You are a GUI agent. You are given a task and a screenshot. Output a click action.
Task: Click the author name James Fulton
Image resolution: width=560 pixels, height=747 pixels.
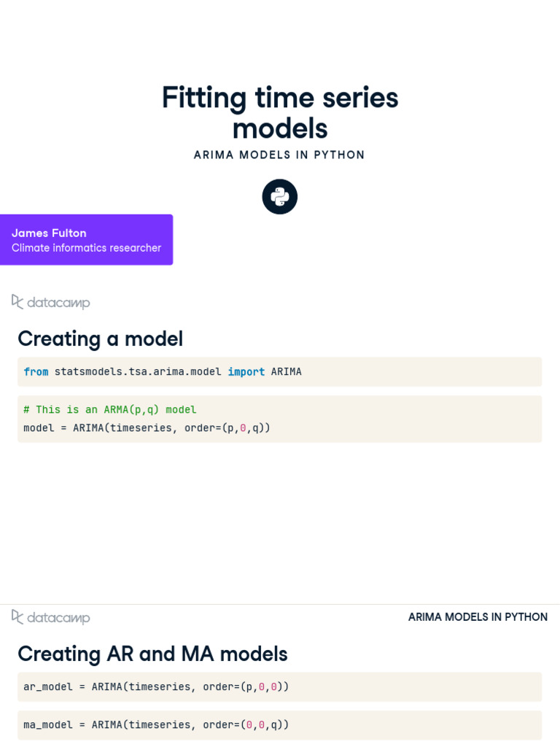(x=49, y=233)
